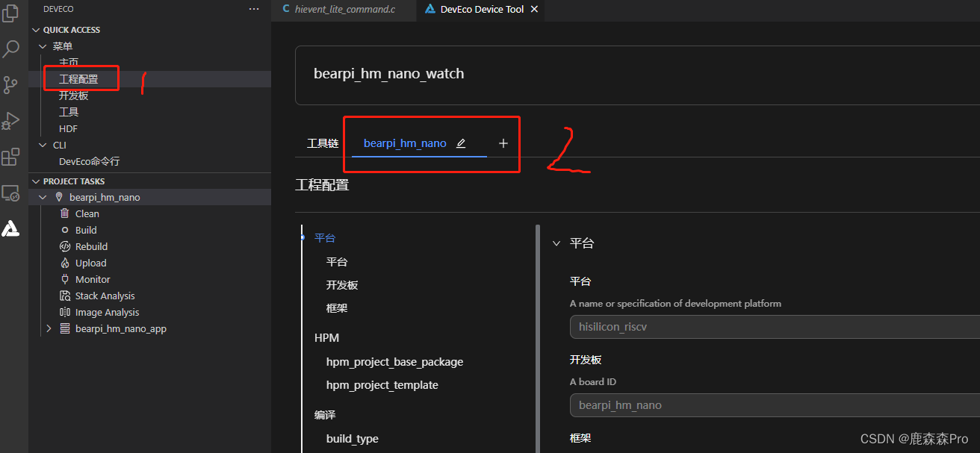Image resolution: width=980 pixels, height=453 pixels.
Task: Jump to build_type setting
Action: (x=353, y=439)
